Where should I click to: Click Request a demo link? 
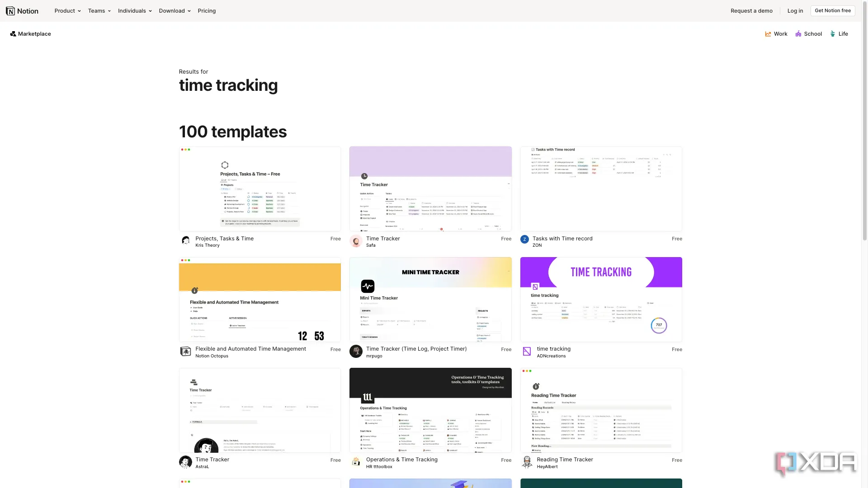(751, 11)
